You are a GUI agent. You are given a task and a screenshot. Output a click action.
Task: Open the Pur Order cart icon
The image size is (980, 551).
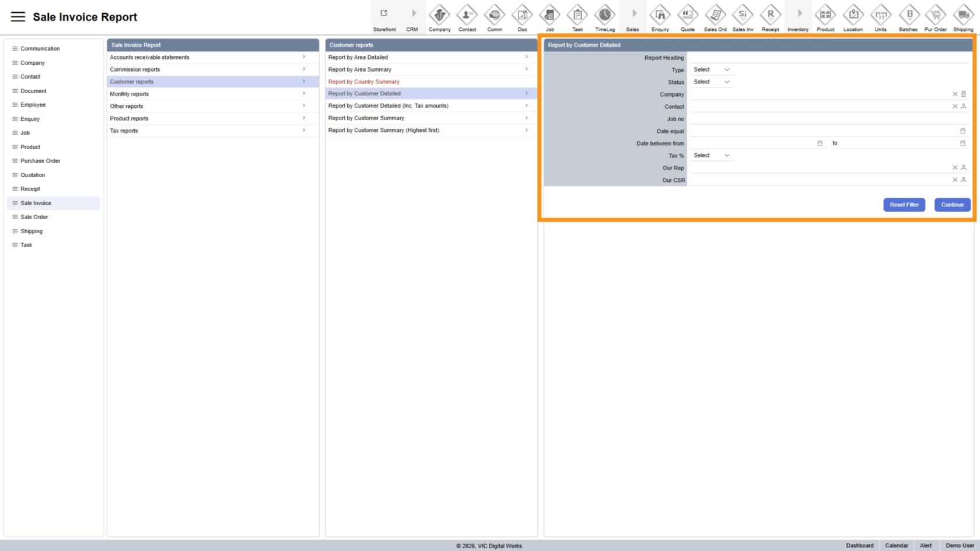936,15
